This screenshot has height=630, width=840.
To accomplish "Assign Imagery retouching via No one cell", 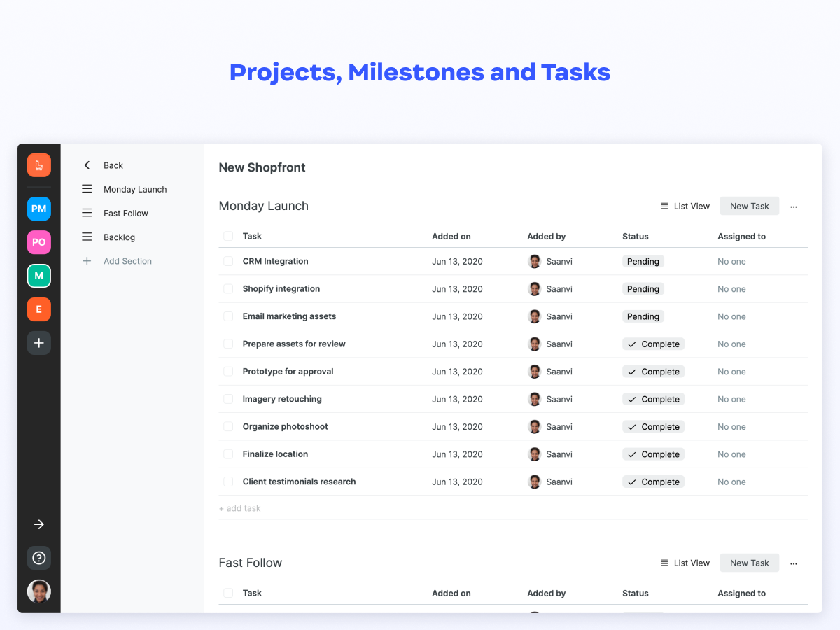I will click(x=731, y=400).
